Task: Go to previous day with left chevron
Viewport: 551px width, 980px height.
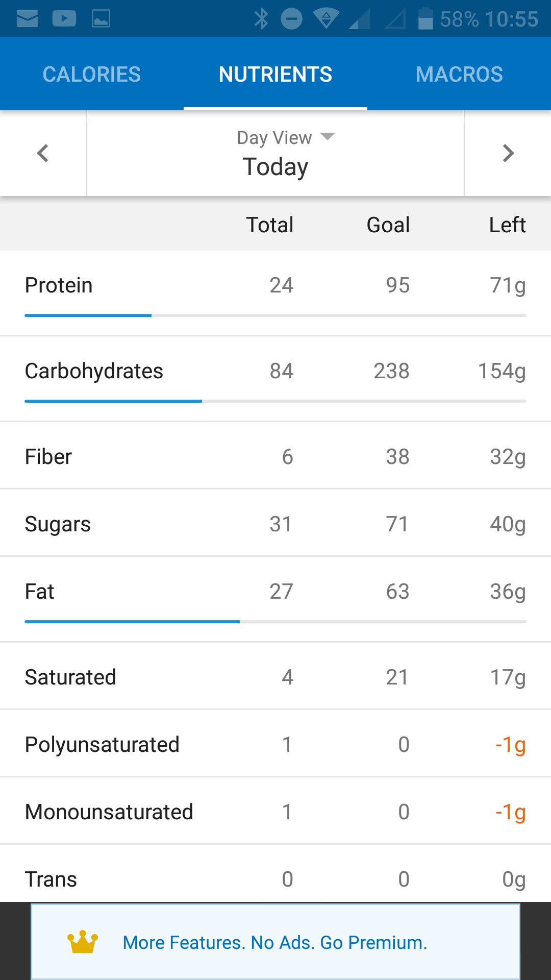Action: tap(43, 153)
